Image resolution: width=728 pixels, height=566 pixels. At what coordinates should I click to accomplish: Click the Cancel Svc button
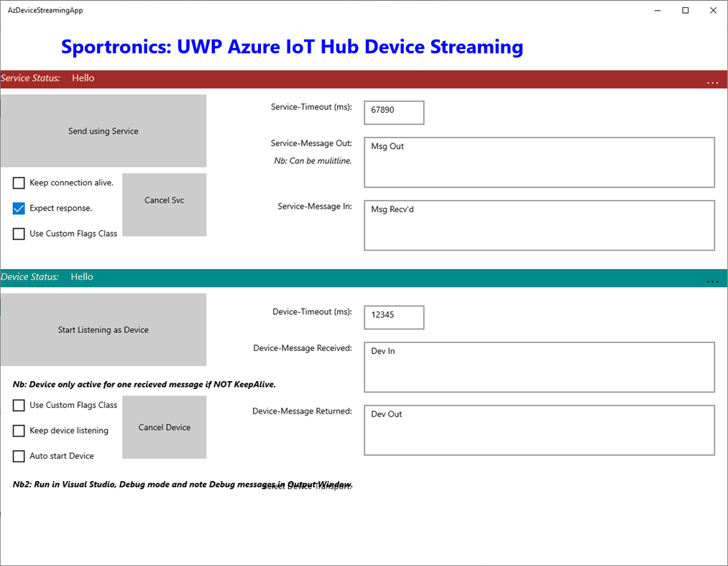tap(164, 204)
